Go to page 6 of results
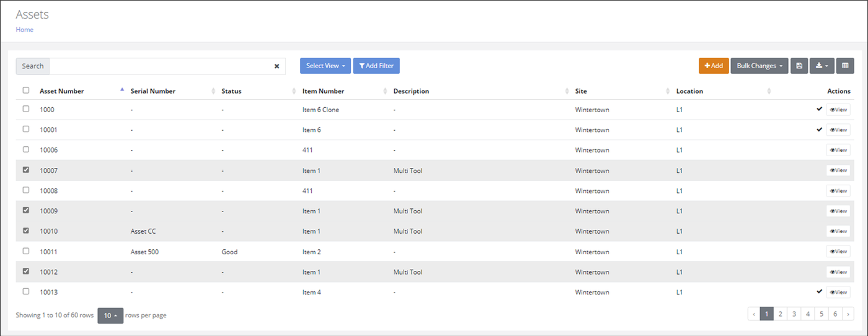The width and height of the screenshot is (868, 336). [835, 314]
